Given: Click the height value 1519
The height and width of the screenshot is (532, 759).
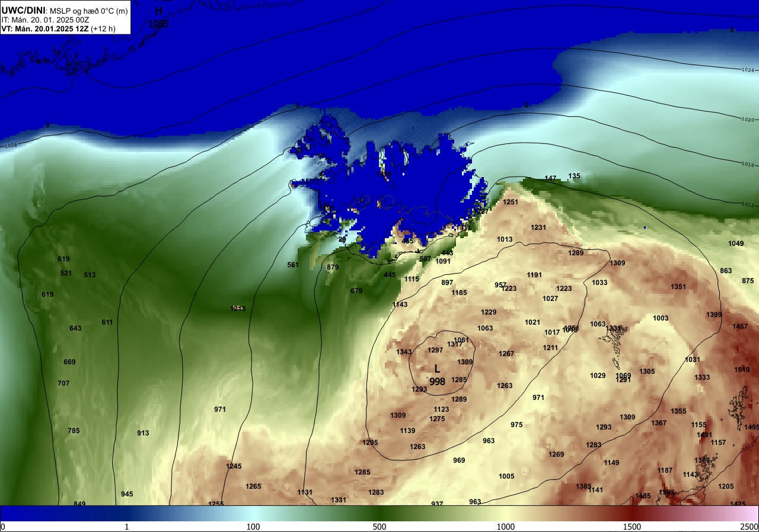Looking at the screenshot, I should tap(742, 370).
